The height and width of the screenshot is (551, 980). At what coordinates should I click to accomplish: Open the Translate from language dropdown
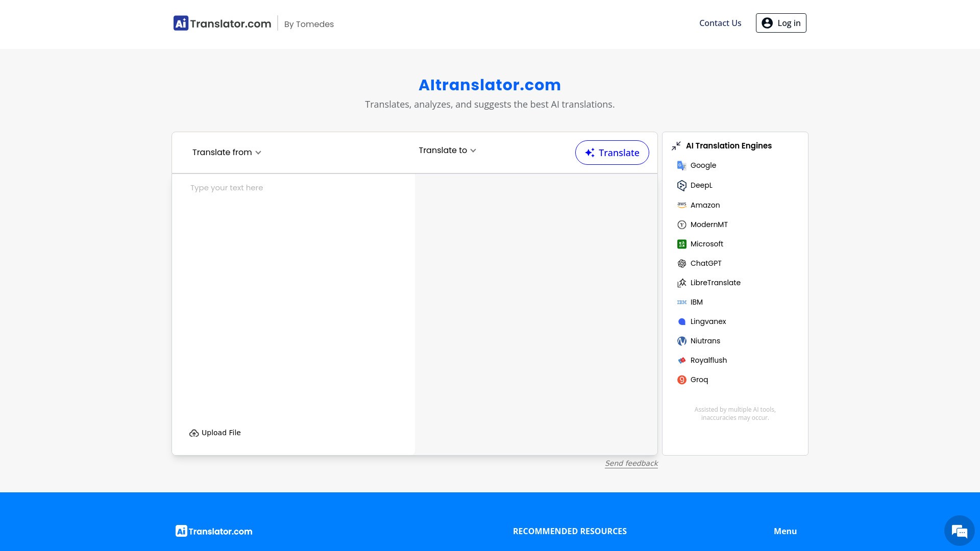(x=226, y=152)
